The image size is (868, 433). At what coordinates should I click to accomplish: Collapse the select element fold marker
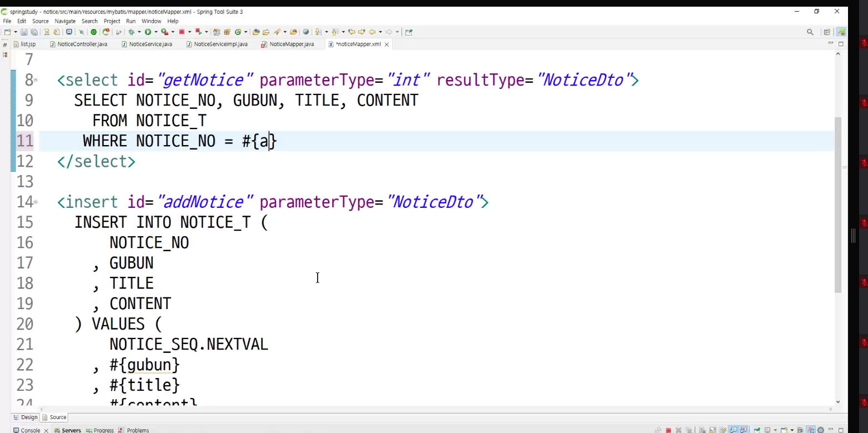36,80
